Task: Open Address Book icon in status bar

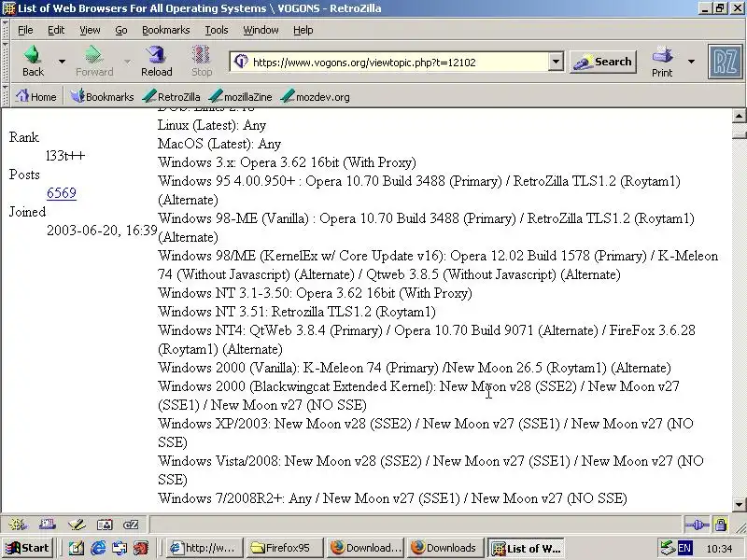Action: point(105,525)
